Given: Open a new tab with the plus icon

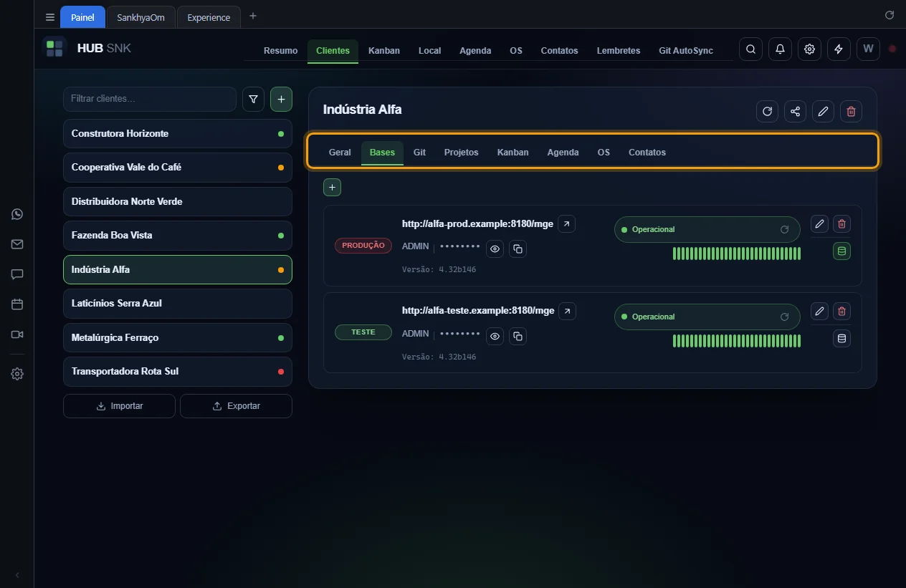Looking at the screenshot, I should (252, 16).
